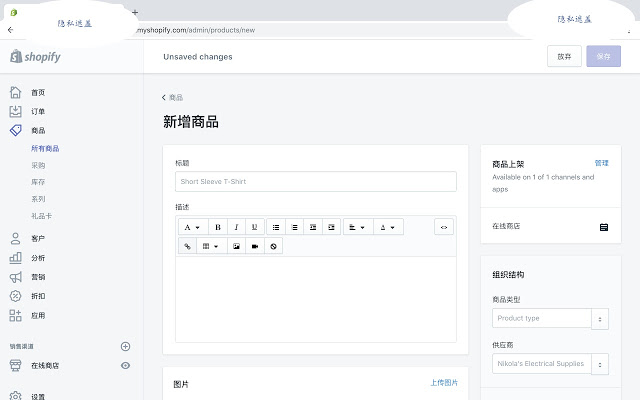This screenshot has width=640, height=400.
Task: Select 采购 sub-item
Action: click(38, 165)
